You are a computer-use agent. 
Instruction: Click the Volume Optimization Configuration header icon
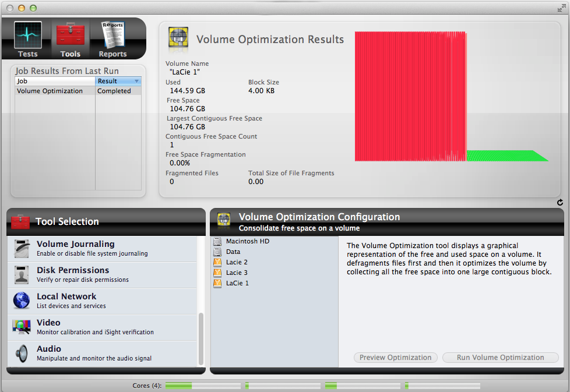pyautogui.click(x=224, y=221)
